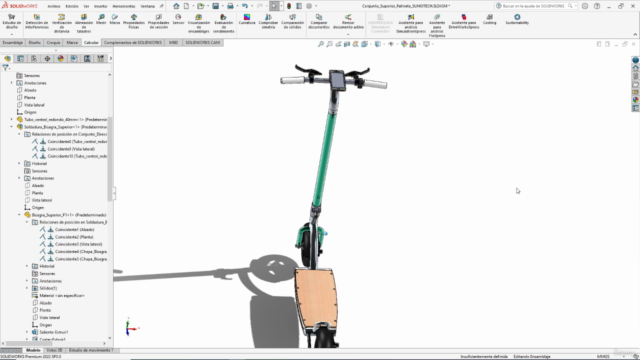The width and height of the screenshot is (640, 360).
Task: Open the Insertar menu
Action: pyautogui.click(x=100, y=6)
